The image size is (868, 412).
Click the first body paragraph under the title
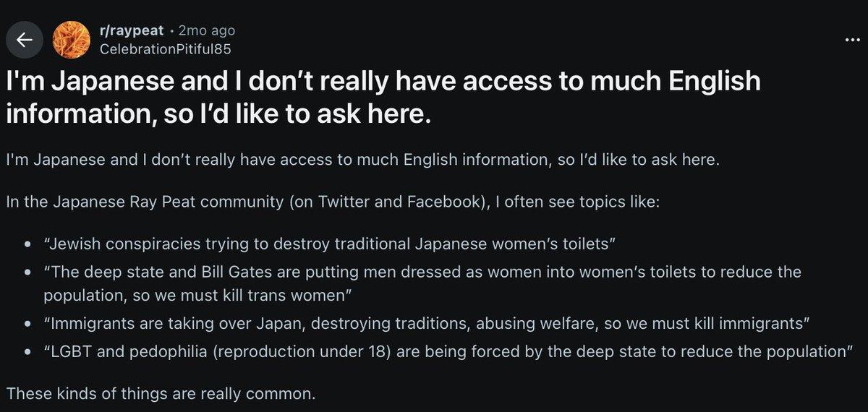click(x=363, y=160)
